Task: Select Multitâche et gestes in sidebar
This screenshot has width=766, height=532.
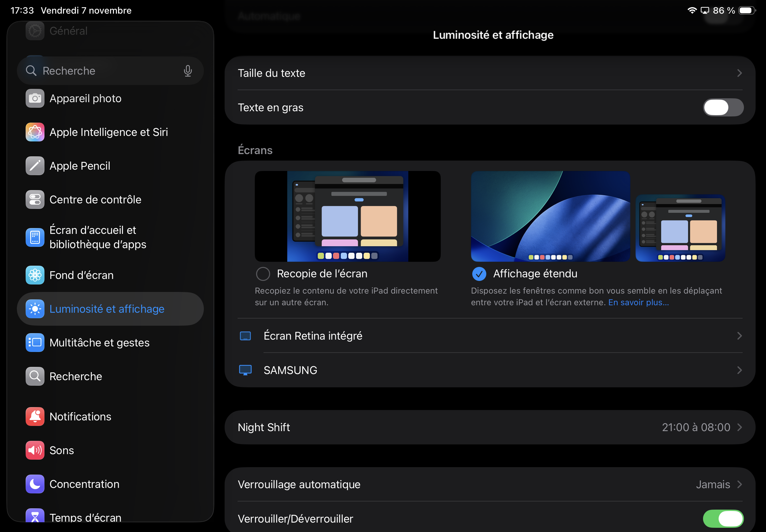Action: click(99, 342)
